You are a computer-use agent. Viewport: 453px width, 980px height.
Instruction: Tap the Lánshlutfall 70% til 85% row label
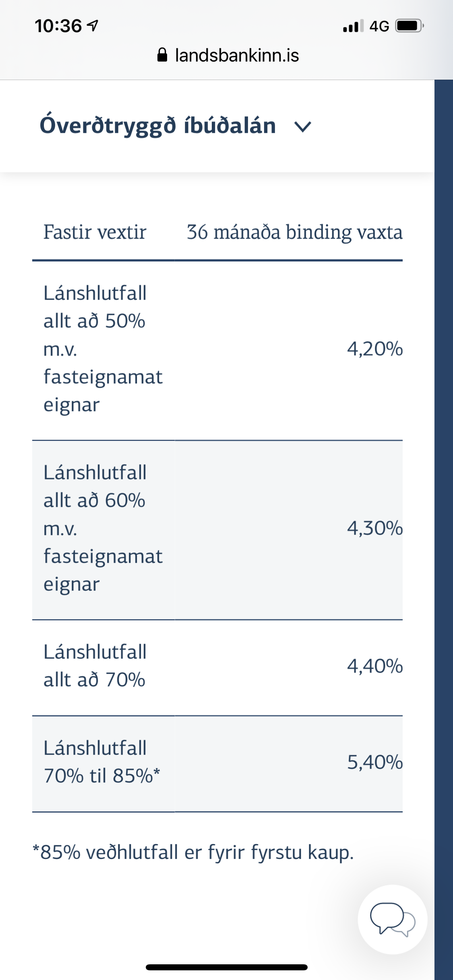[x=101, y=762]
